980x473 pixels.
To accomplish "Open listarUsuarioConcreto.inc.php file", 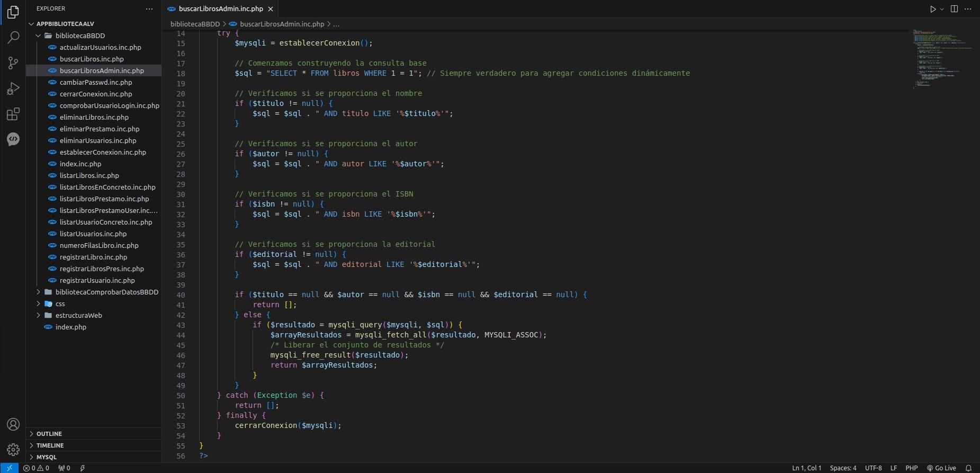I will pos(94,222).
